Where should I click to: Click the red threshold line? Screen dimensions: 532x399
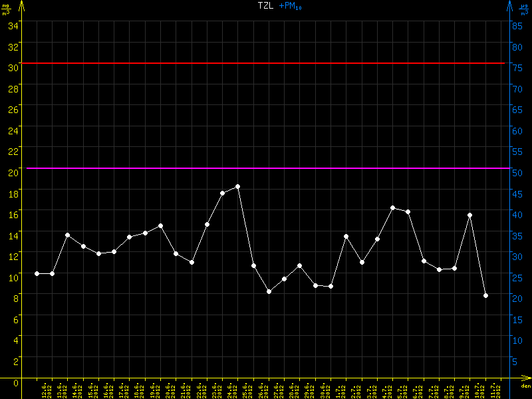pos(266,63)
